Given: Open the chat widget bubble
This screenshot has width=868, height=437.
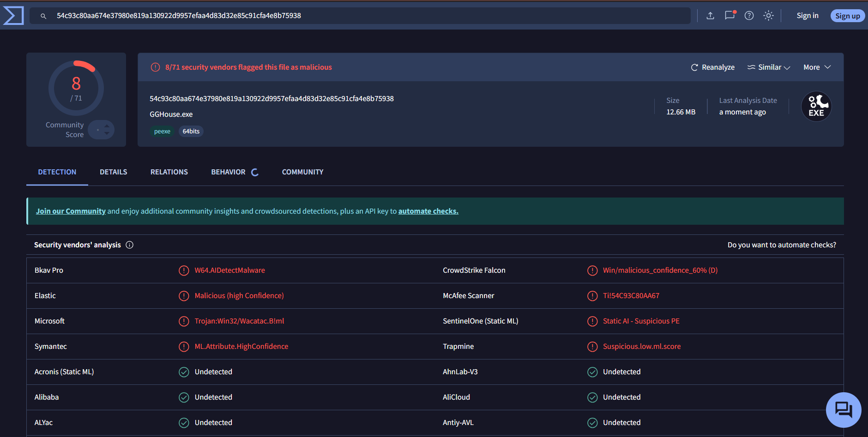Looking at the screenshot, I should (x=844, y=410).
